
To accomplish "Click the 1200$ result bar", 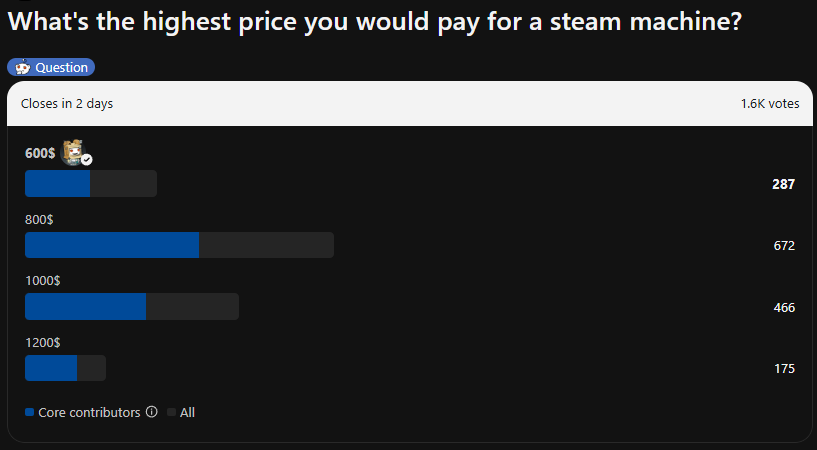I will tap(66, 368).
